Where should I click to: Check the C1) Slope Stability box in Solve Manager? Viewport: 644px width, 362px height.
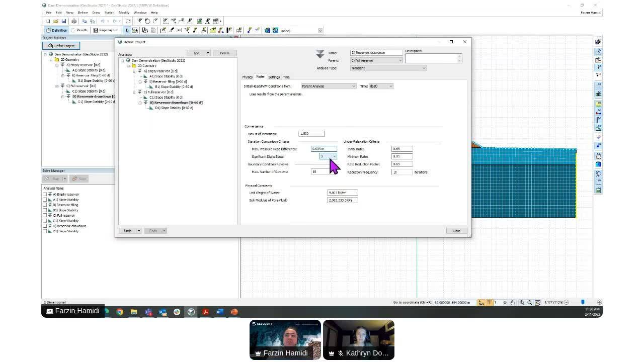(45, 221)
